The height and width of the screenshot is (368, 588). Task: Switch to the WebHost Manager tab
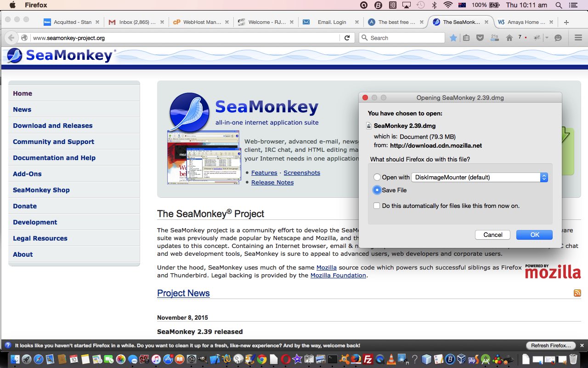coord(202,22)
